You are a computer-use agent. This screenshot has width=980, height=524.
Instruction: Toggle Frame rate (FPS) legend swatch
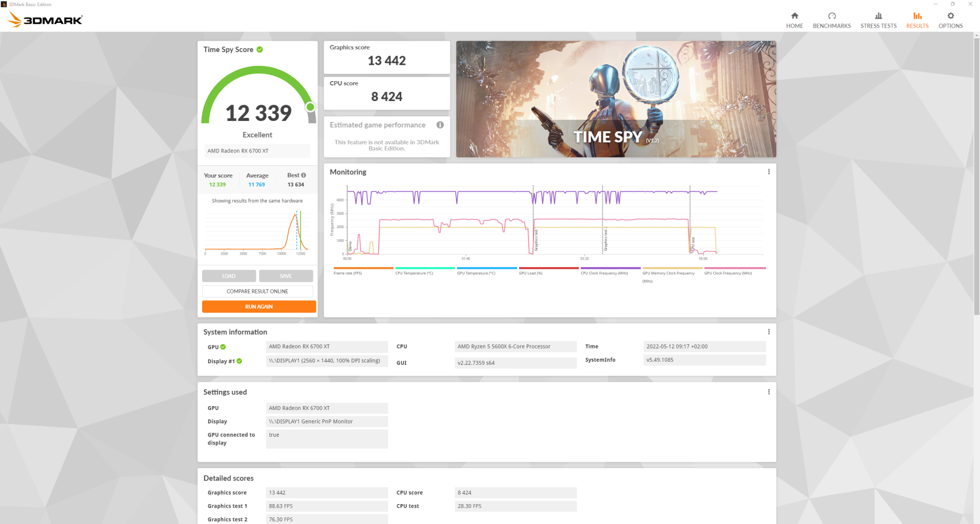tap(363, 268)
